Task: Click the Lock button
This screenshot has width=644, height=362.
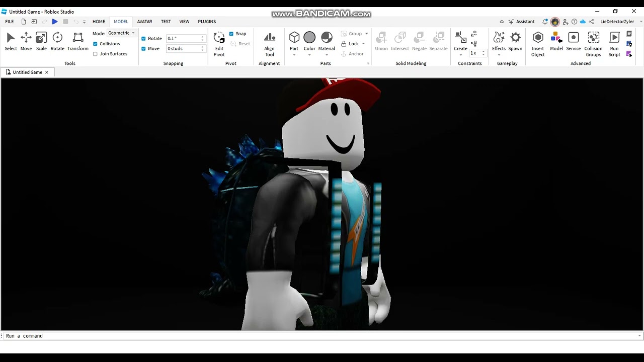Action: (x=350, y=44)
